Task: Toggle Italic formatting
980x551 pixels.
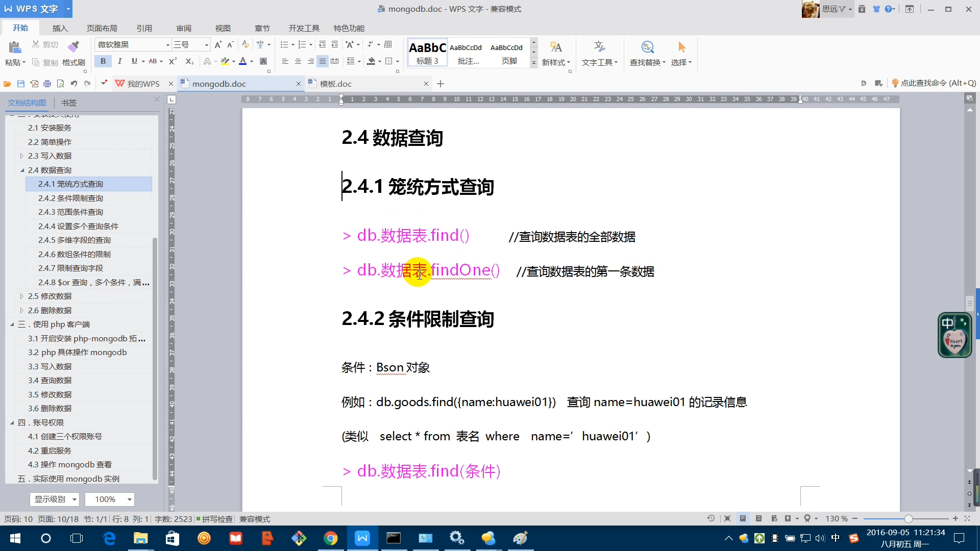Action: 119,61
